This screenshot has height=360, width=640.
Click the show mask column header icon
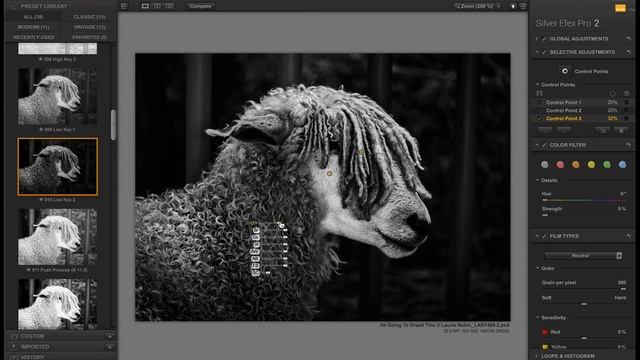(x=627, y=93)
